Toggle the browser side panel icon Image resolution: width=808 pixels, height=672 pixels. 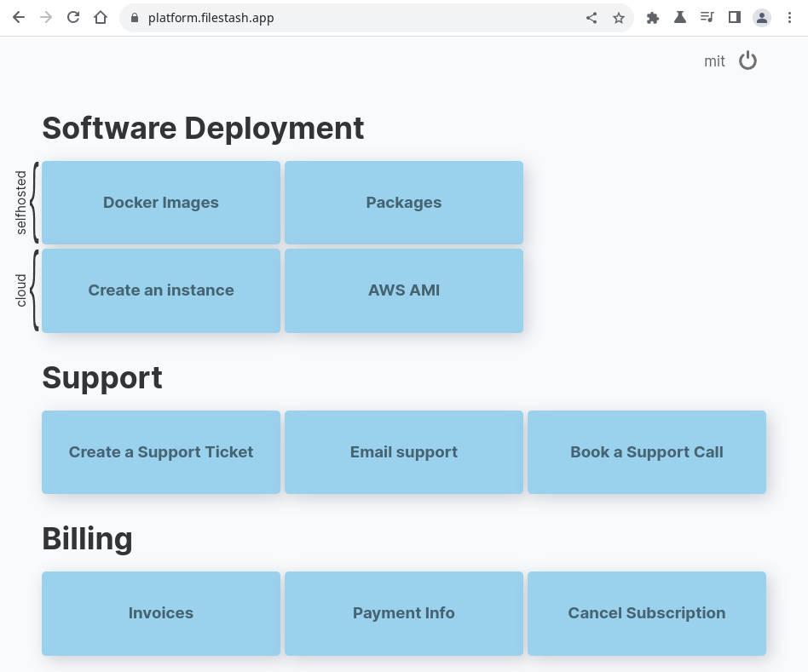tap(734, 17)
